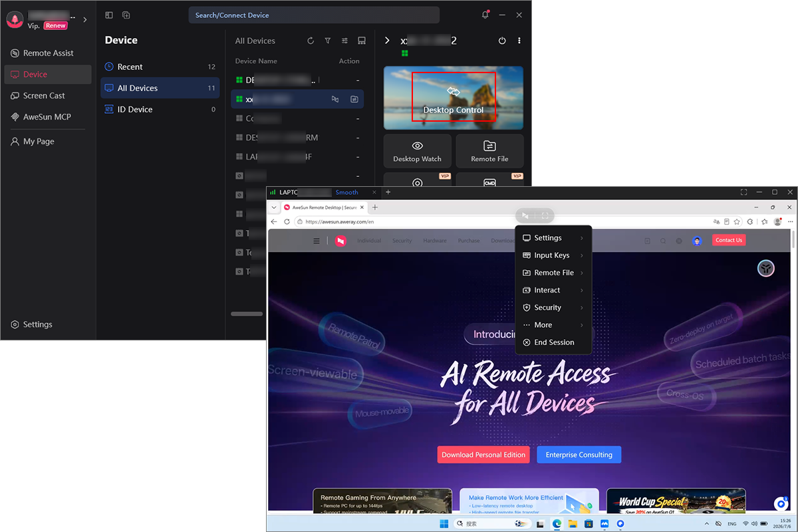Image resolution: width=798 pixels, height=532 pixels.
Task: Click the AweSun logo on floating session toolbar
Action: point(525,215)
